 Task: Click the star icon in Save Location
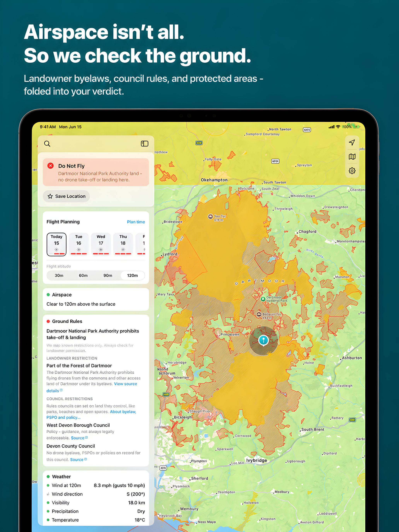point(50,196)
